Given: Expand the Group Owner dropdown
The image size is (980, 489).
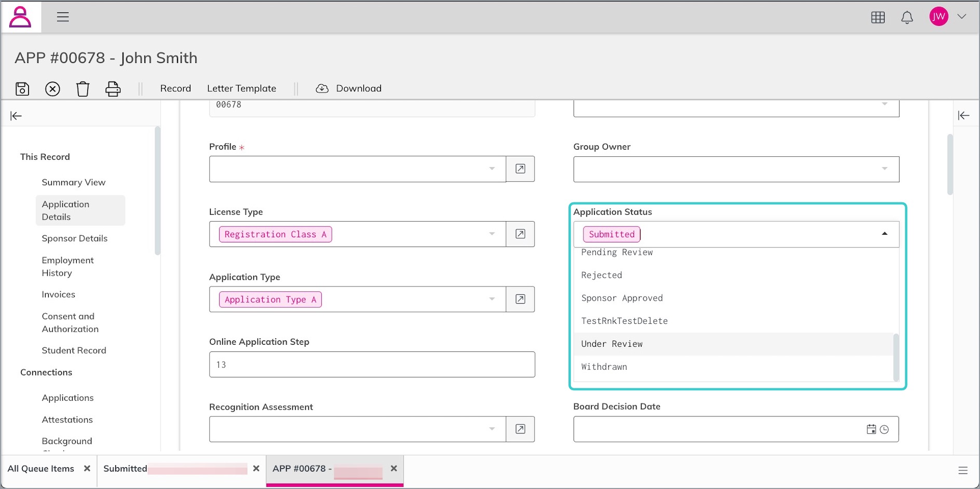Looking at the screenshot, I should pyautogui.click(x=736, y=169).
